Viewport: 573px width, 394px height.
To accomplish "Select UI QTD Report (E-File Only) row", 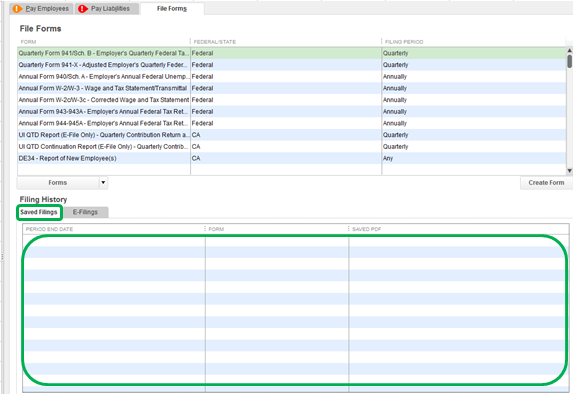I will point(292,135).
